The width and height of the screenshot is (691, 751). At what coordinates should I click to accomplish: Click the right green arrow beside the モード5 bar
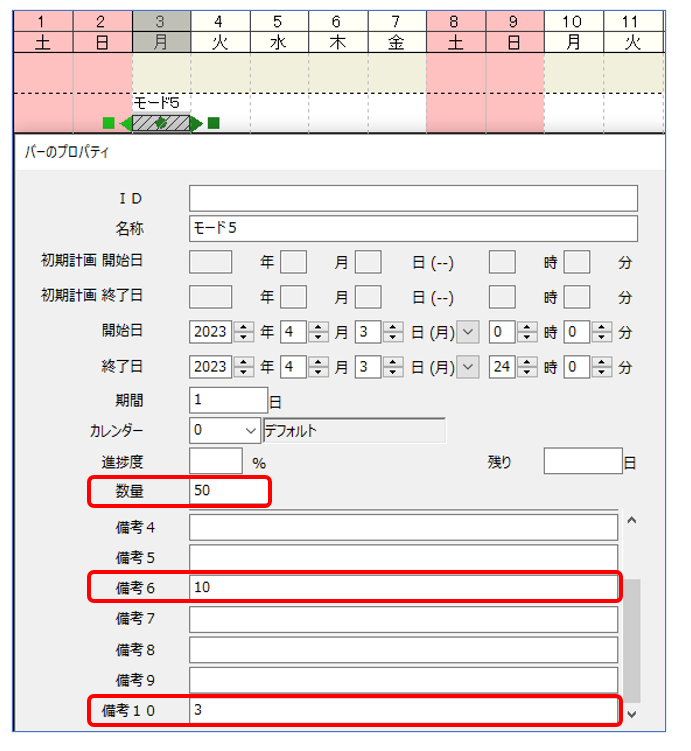tap(197, 123)
